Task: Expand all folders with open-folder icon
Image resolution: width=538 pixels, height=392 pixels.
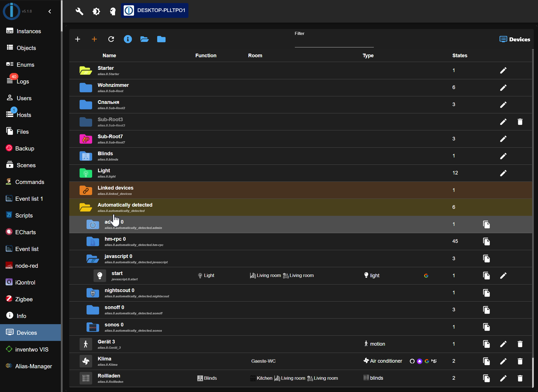Action: [x=144, y=39]
